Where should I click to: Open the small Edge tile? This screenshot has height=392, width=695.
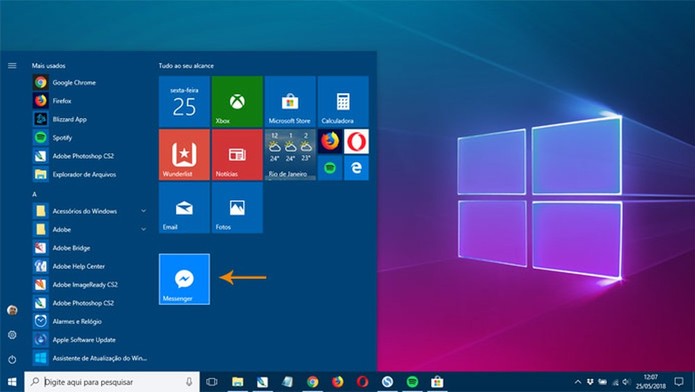pyautogui.click(x=356, y=168)
